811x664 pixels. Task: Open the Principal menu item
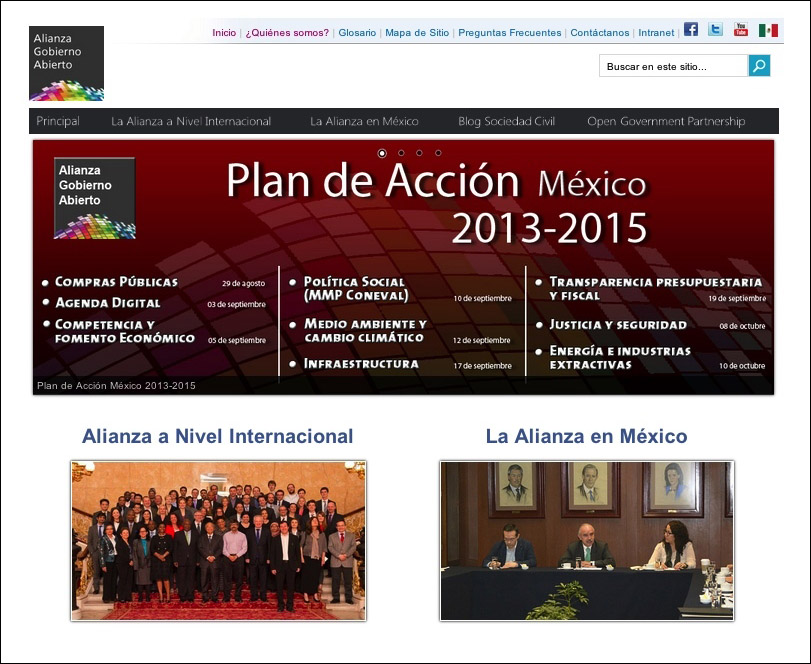coord(58,122)
